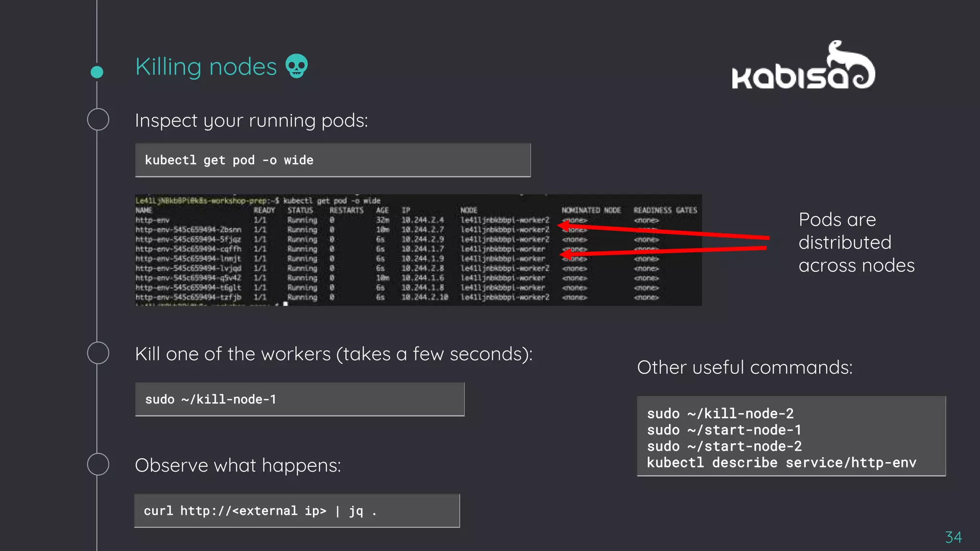Click pod name 'http-env-545c659494-q5v42'
980x551 pixels.
click(188, 278)
